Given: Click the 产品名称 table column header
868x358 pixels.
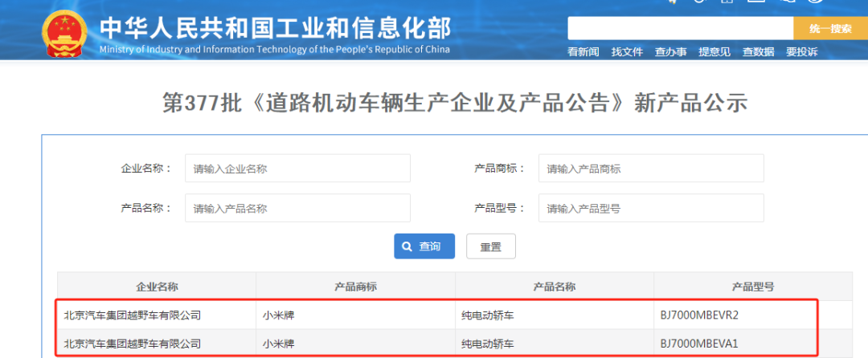Looking at the screenshot, I should click(x=554, y=287).
